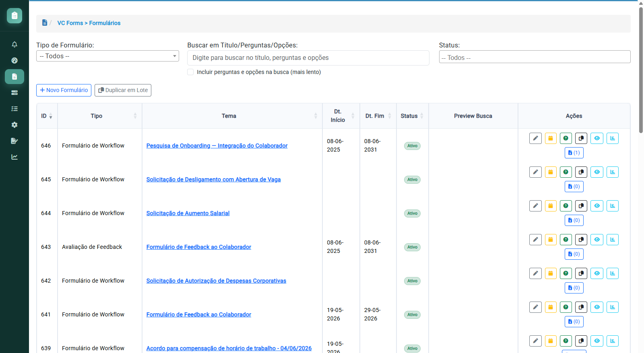Open the settings gear in sidebar
Image resolution: width=644 pixels, height=353 pixels.
(14, 125)
